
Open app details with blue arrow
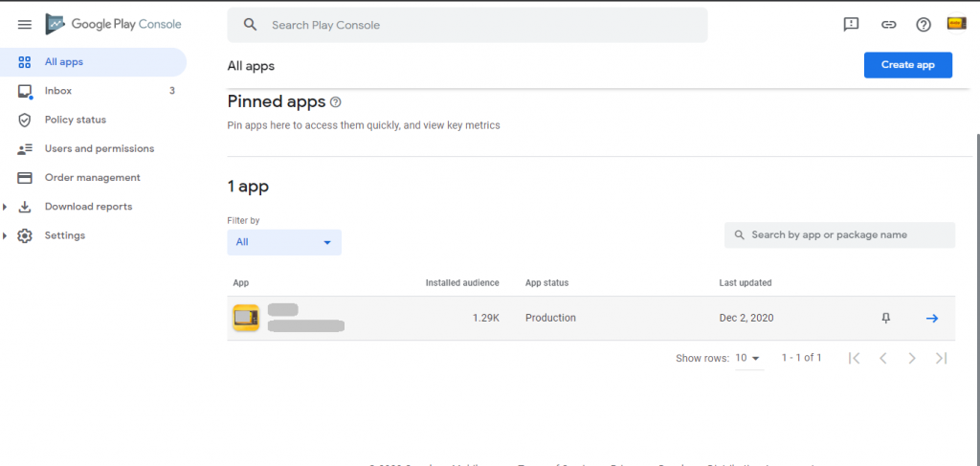[x=932, y=318]
